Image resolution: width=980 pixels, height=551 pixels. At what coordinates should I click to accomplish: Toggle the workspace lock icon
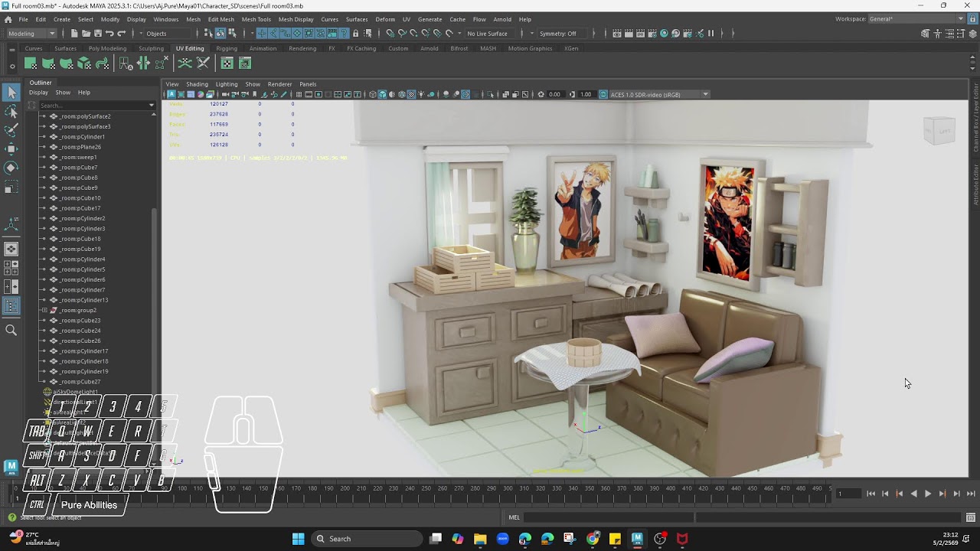tap(972, 19)
